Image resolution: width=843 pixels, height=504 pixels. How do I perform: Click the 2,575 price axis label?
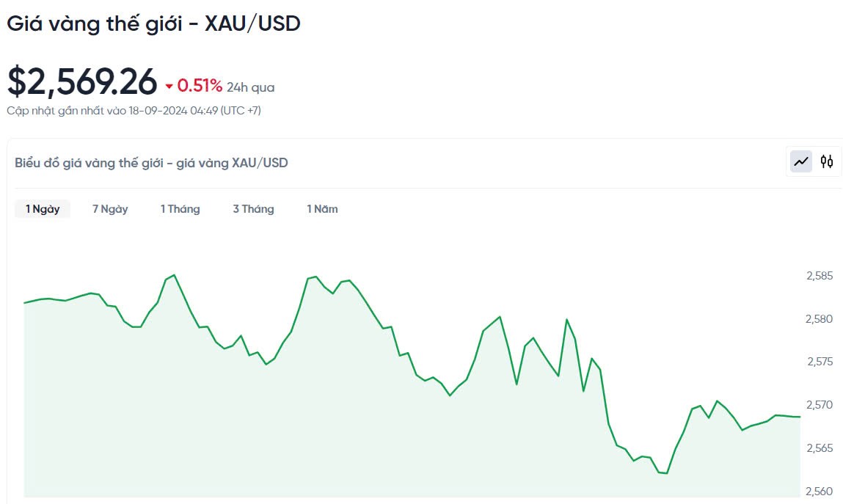tap(820, 362)
